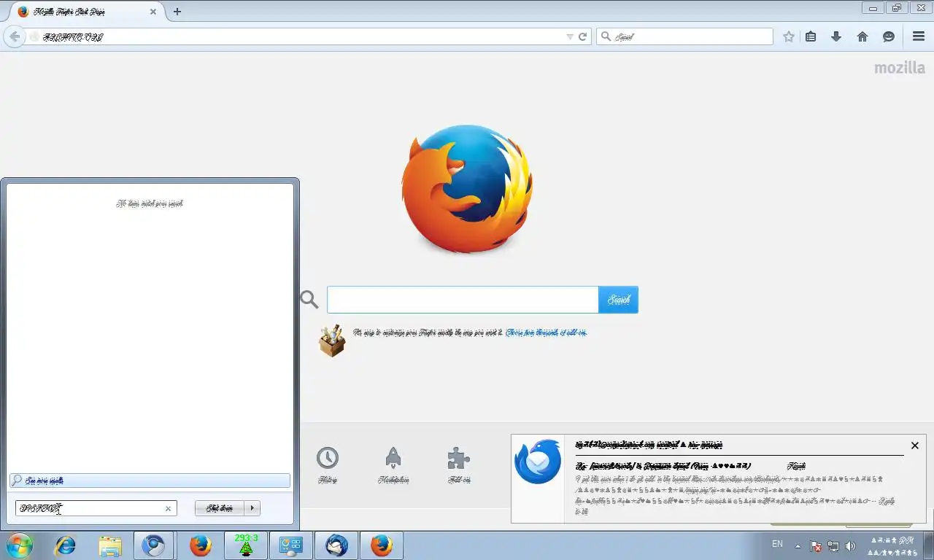Click the system tray clock
934x560 pixels.
point(892,546)
